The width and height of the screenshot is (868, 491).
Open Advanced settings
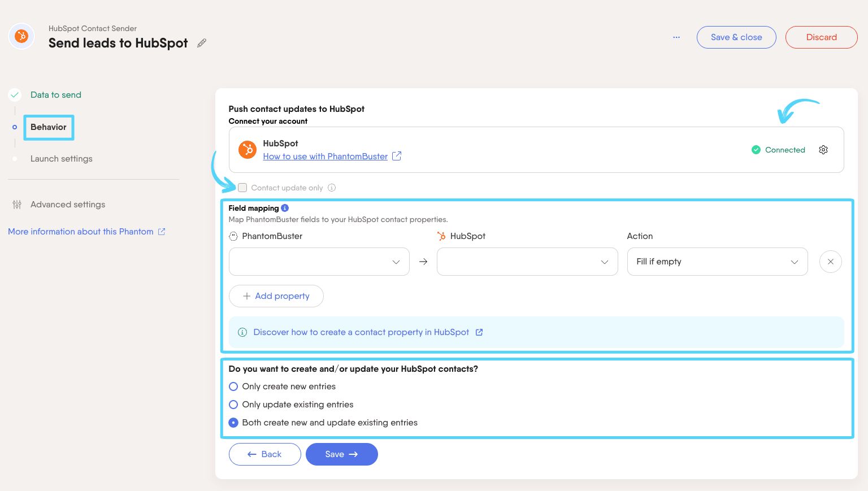[68, 205]
